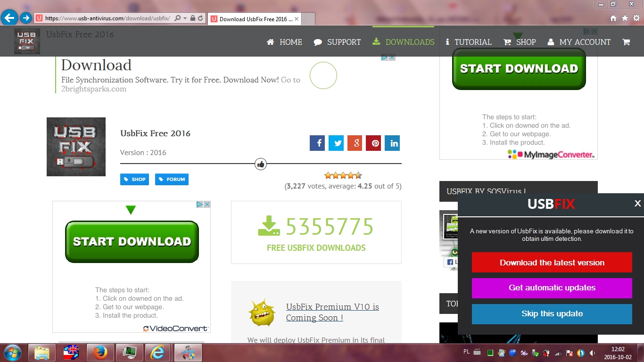Open a new blank tab
Image resolution: width=644 pixels, height=362 pixels.
[x=308, y=19]
